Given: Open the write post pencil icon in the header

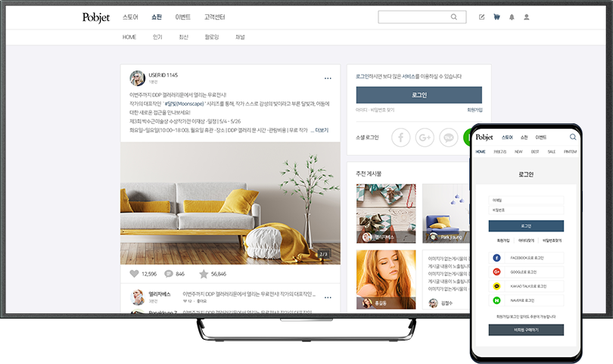Looking at the screenshot, I should point(481,17).
